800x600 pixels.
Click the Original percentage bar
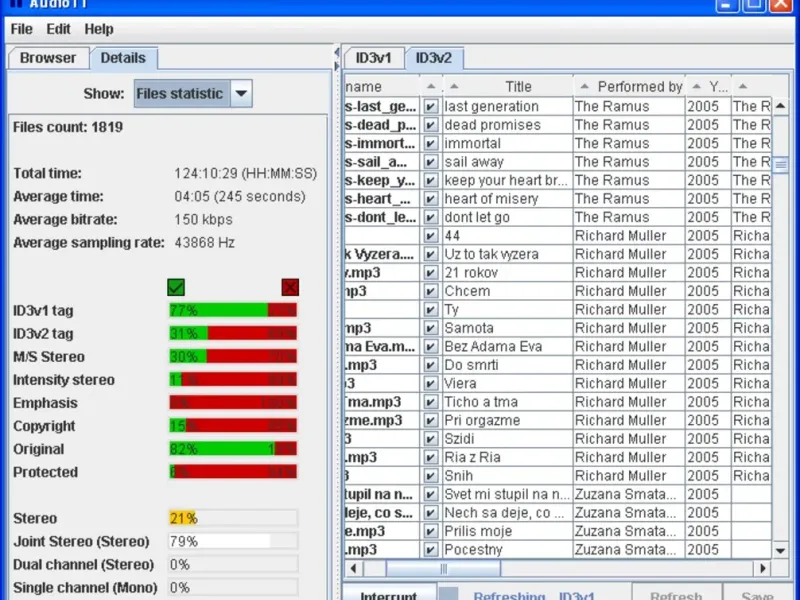(233, 449)
